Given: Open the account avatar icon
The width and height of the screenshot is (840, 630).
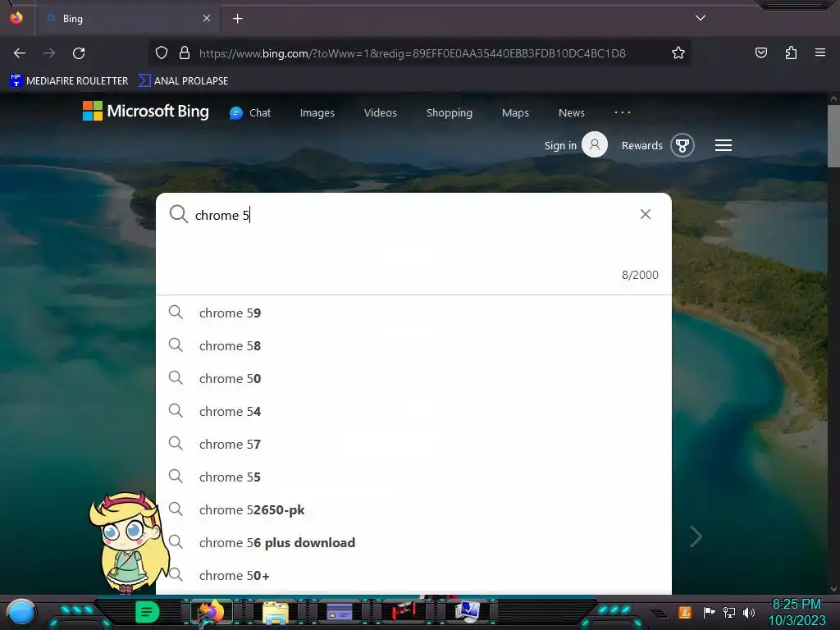Looking at the screenshot, I should click(595, 144).
